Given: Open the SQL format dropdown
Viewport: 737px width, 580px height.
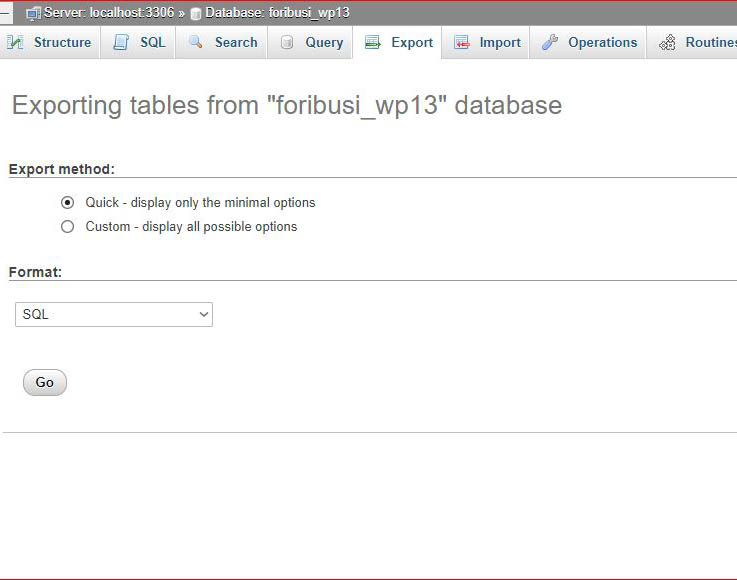Looking at the screenshot, I should 114,314.
